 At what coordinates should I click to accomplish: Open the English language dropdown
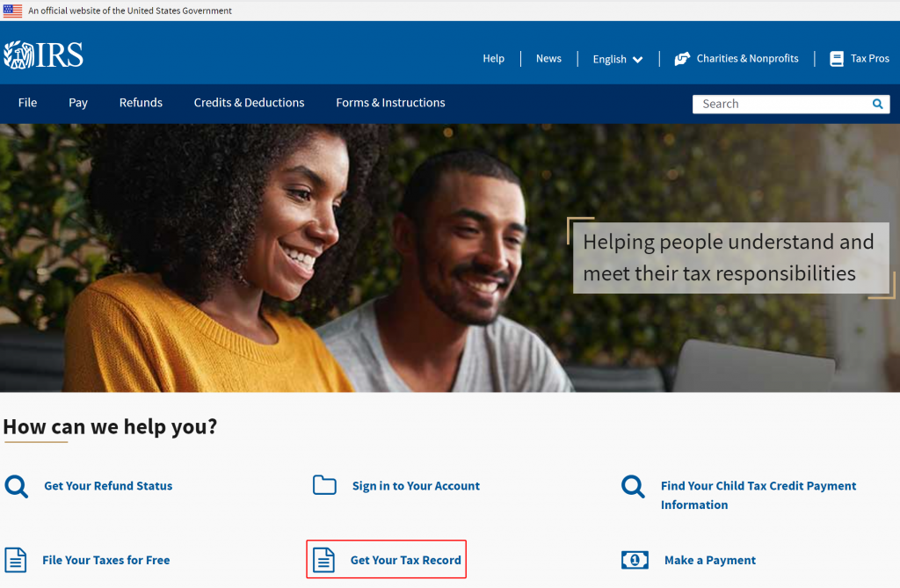click(x=618, y=59)
